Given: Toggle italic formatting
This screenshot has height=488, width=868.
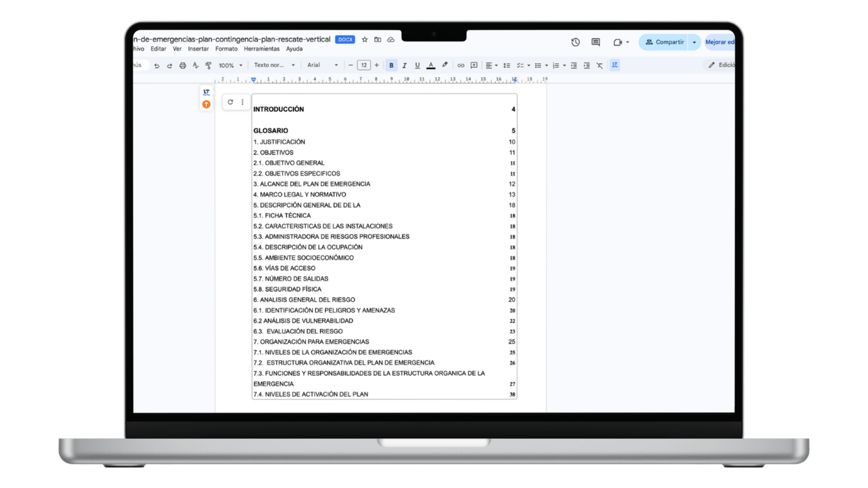Looking at the screenshot, I should coord(404,66).
